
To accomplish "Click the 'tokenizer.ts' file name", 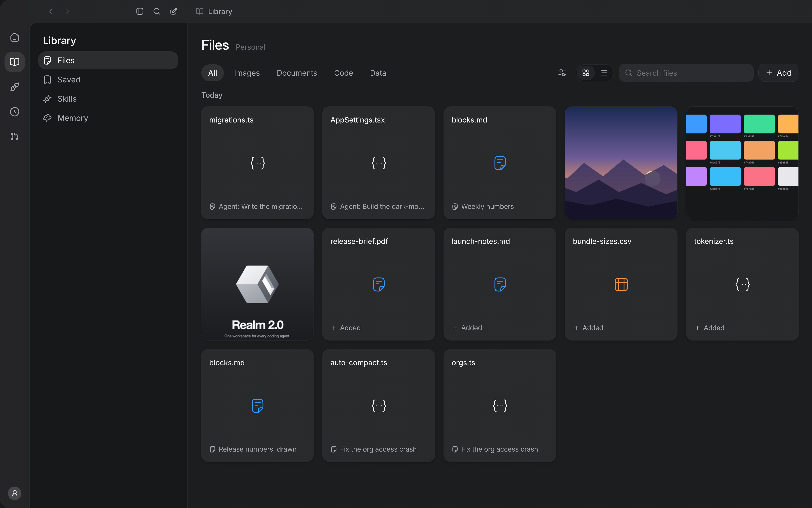I will coord(714,241).
